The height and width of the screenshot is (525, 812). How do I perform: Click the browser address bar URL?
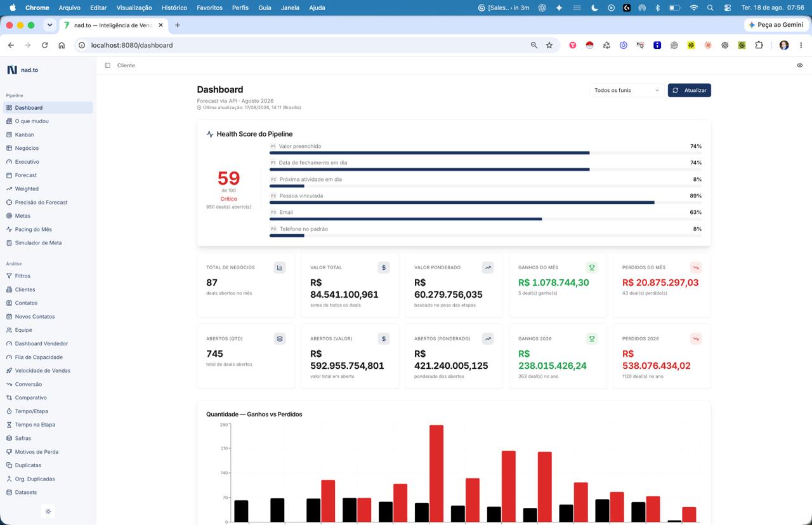click(132, 45)
